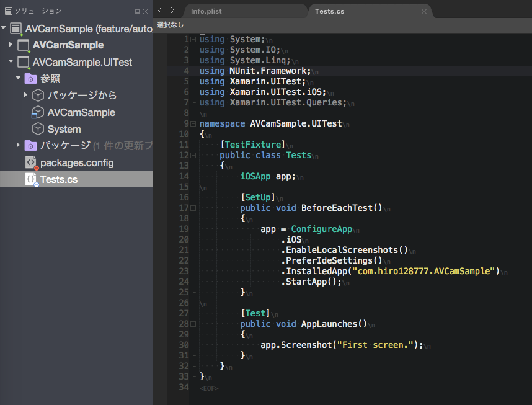The height and width of the screenshot is (405, 532).
Task: Select the Tests.cs tab
Action: point(329,11)
